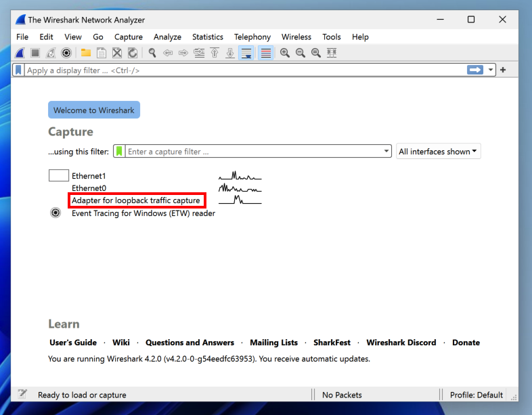Click Welcome to Wireshark button
This screenshot has width=532, height=415.
[94, 110]
